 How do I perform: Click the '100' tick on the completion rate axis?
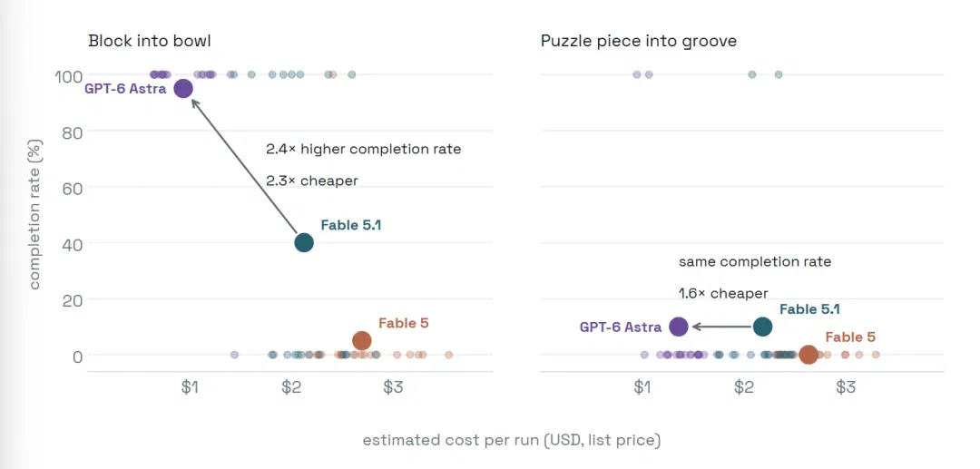coord(67,75)
